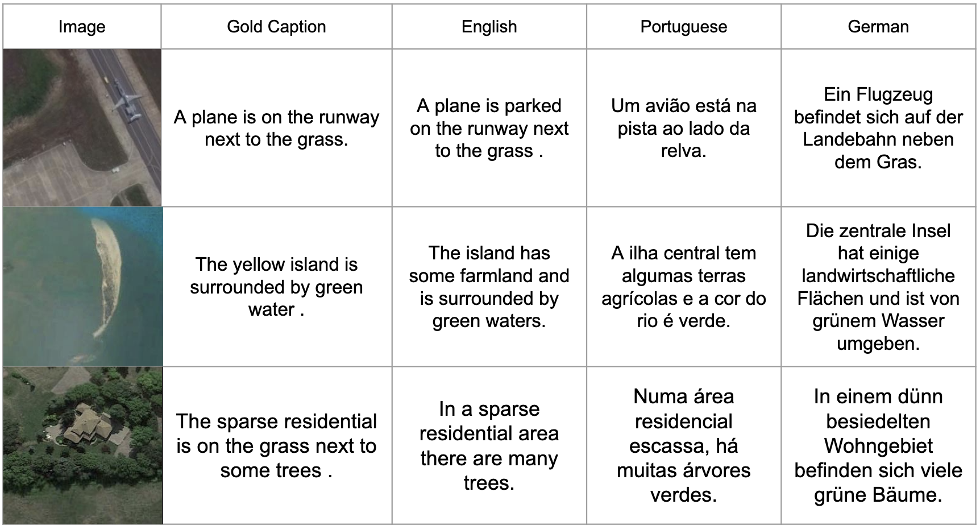Viewport: 980px width, 529px height.
Task: Select gold caption about plane on runway
Action: tap(276, 128)
